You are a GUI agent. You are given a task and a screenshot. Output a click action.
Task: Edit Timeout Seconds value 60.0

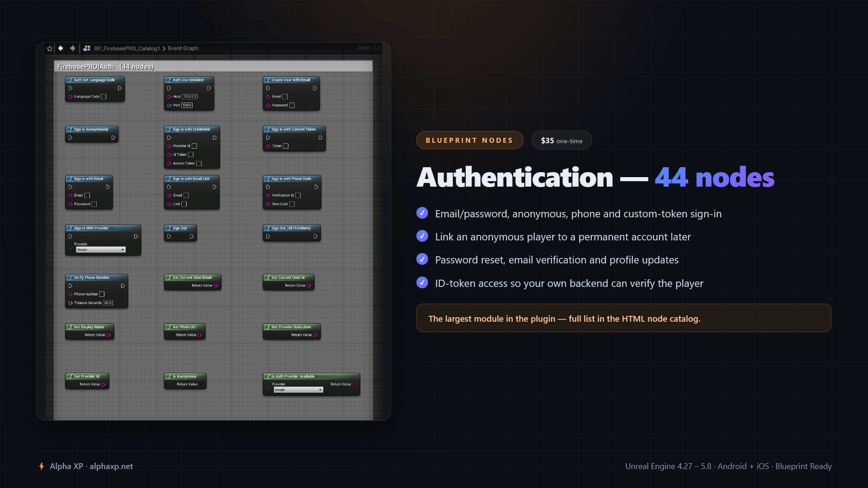[x=108, y=303]
